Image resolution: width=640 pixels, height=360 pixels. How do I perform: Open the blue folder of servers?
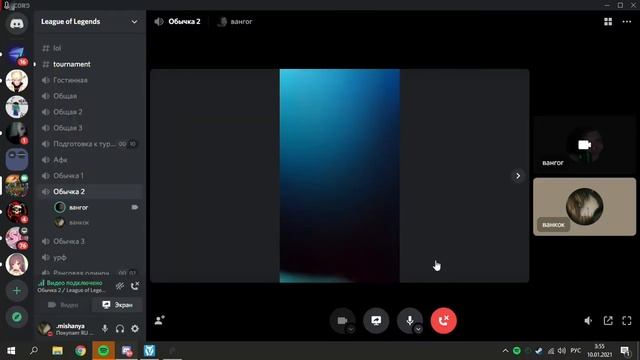17,159
